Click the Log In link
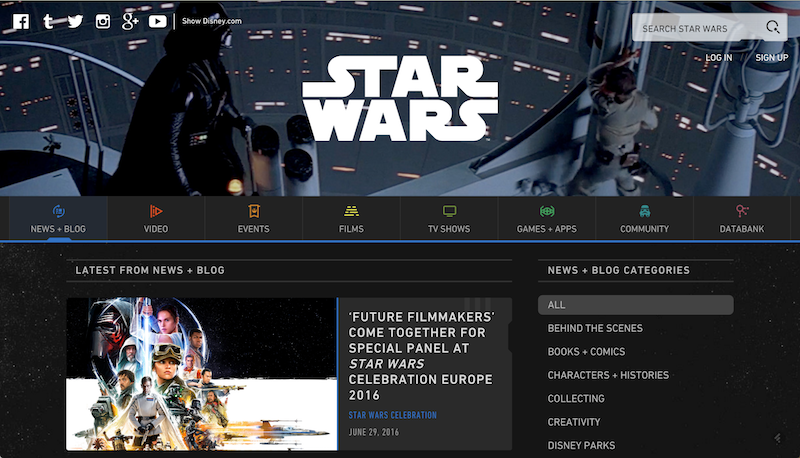 (719, 58)
